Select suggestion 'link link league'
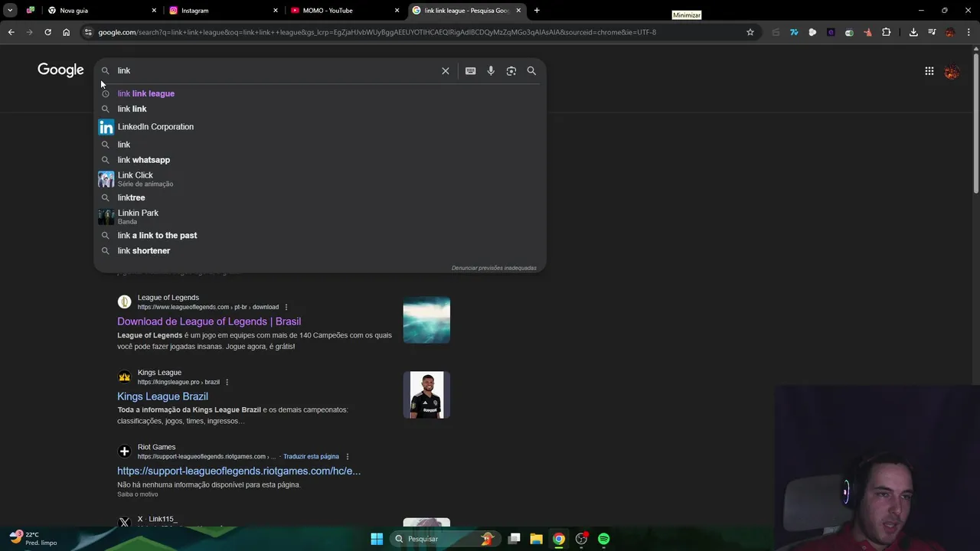980x551 pixels. pos(320,93)
